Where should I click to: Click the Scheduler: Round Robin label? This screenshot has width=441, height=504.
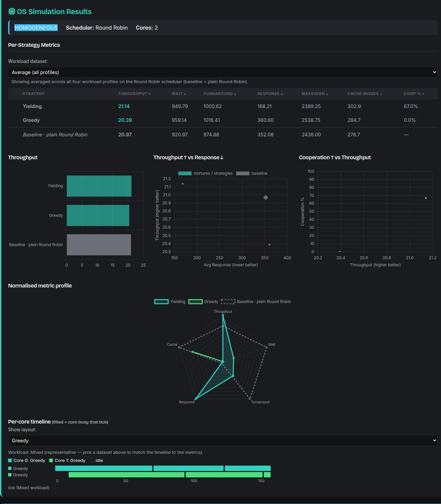click(x=97, y=28)
